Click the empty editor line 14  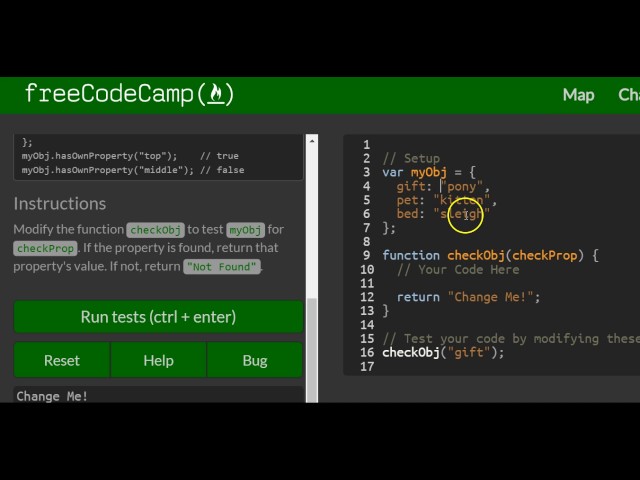pos(506,325)
